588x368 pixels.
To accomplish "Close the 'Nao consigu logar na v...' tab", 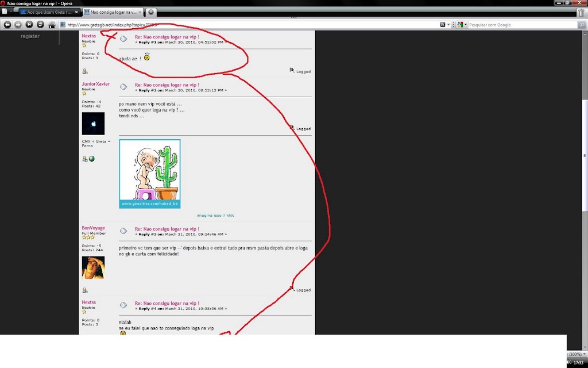I will coord(140,12).
